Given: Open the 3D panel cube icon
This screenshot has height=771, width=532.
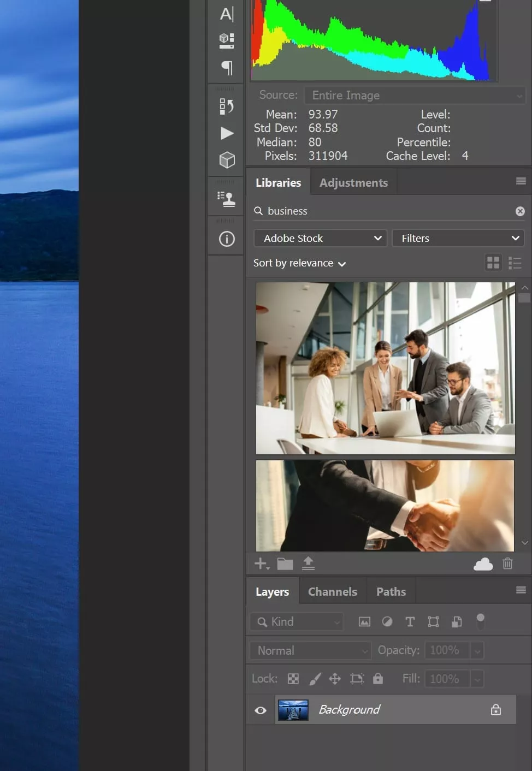Looking at the screenshot, I should [x=227, y=160].
